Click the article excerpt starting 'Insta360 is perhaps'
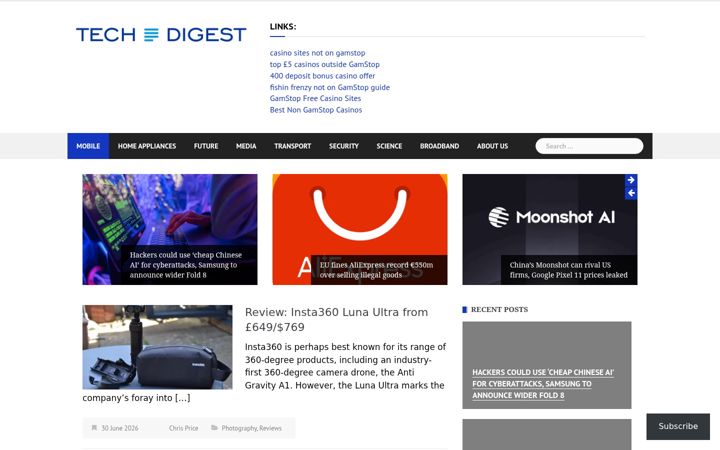The height and width of the screenshot is (450, 720). pyautogui.click(x=264, y=372)
